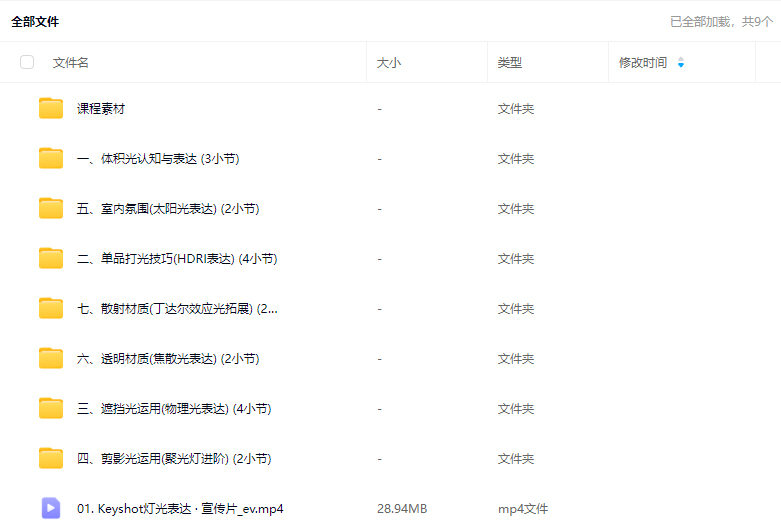This screenshot has width=781, height=529.
Task: Sort files by 大小 column header
Action: click(389, 62)
